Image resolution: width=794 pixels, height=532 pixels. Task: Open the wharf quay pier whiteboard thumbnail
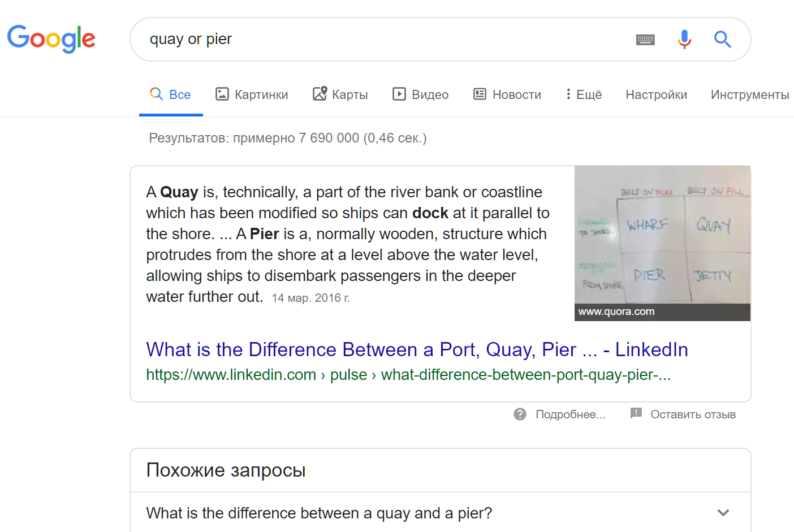(x=662, y=243)
